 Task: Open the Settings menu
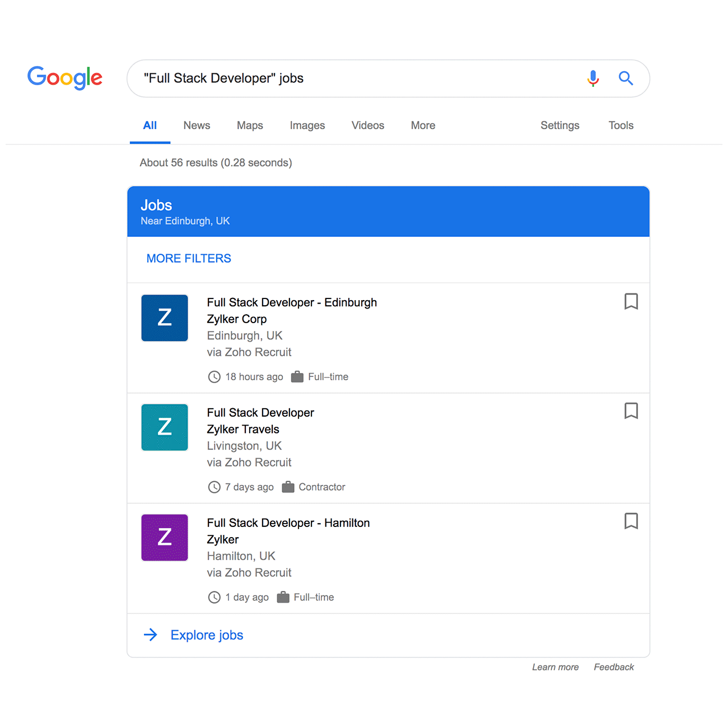pyautogui.click(x=560, y=125)
